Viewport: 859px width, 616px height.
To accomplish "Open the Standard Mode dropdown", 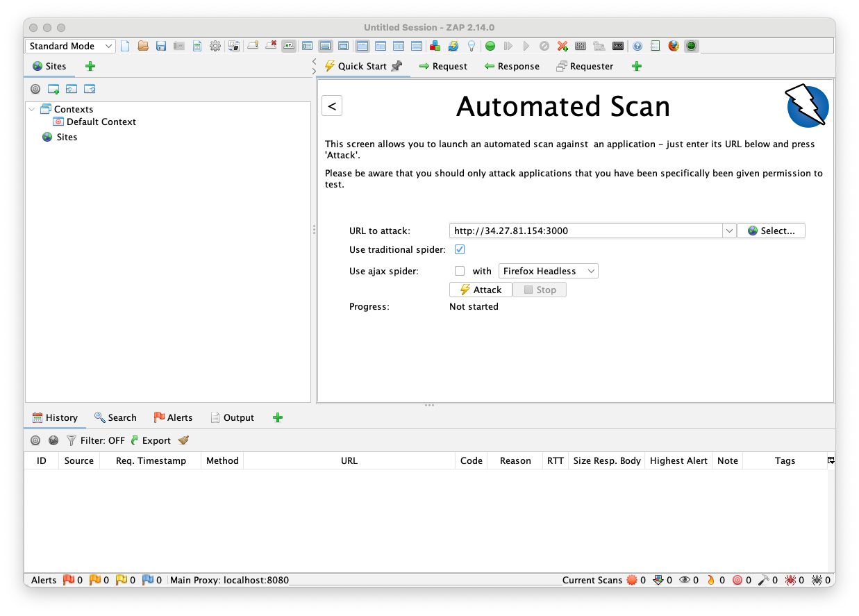I will point(71,47).
